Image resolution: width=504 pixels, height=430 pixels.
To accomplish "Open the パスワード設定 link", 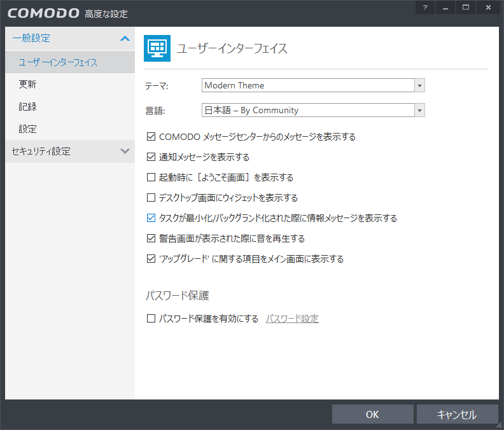I will pyautogui.click(x=292, y=319).
